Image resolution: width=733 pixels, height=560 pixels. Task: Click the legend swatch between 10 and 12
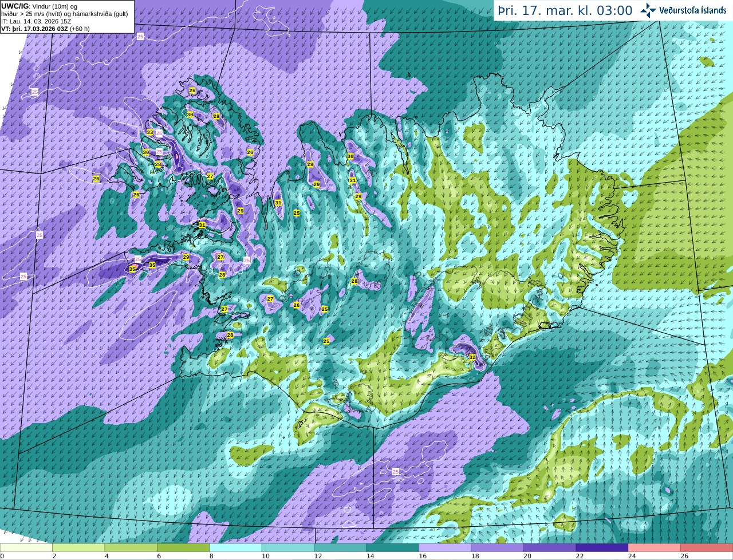[x=288, y=548]
